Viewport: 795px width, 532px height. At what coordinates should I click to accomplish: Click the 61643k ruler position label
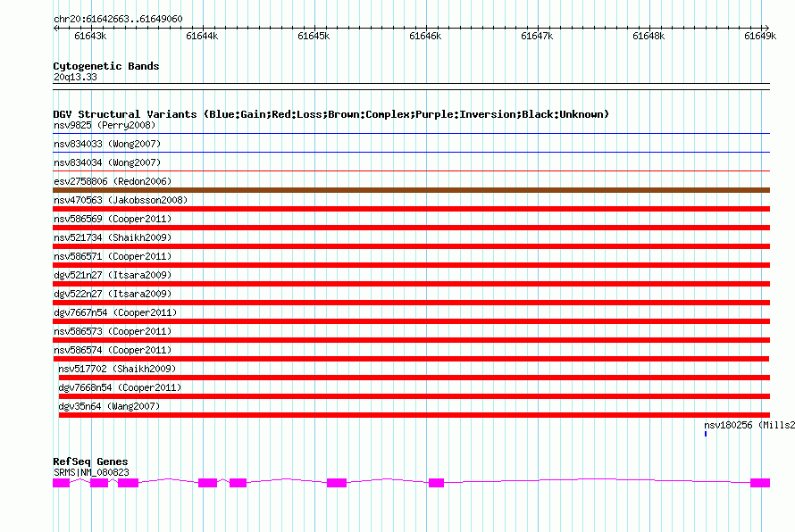point(90,36)
